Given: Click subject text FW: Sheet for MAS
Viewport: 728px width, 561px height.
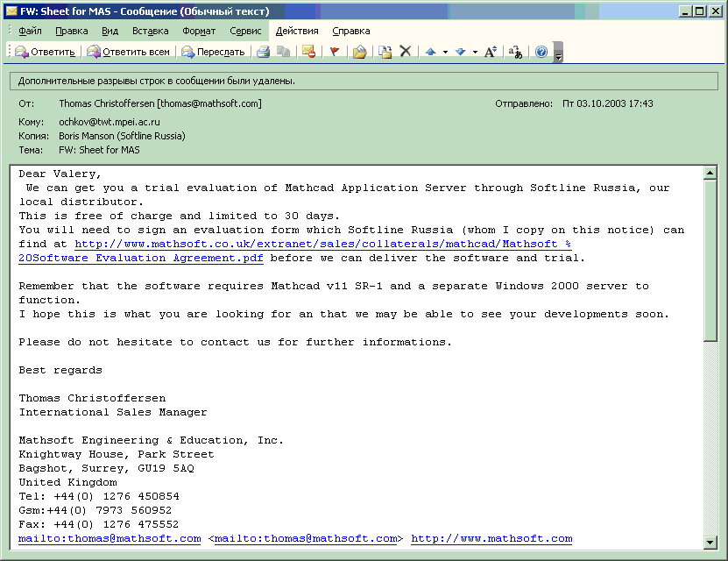Looking at the screenshot, I should pos(99,150).
